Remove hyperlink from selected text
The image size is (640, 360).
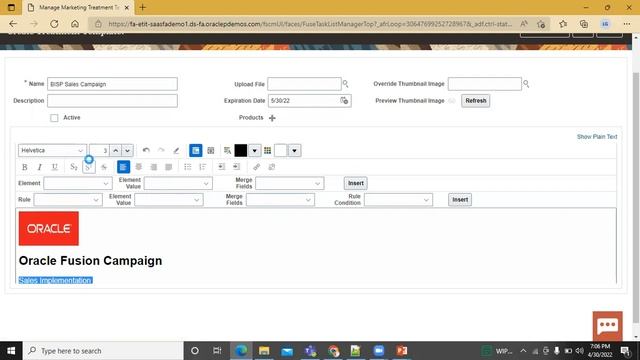click(x=271, y=167)
